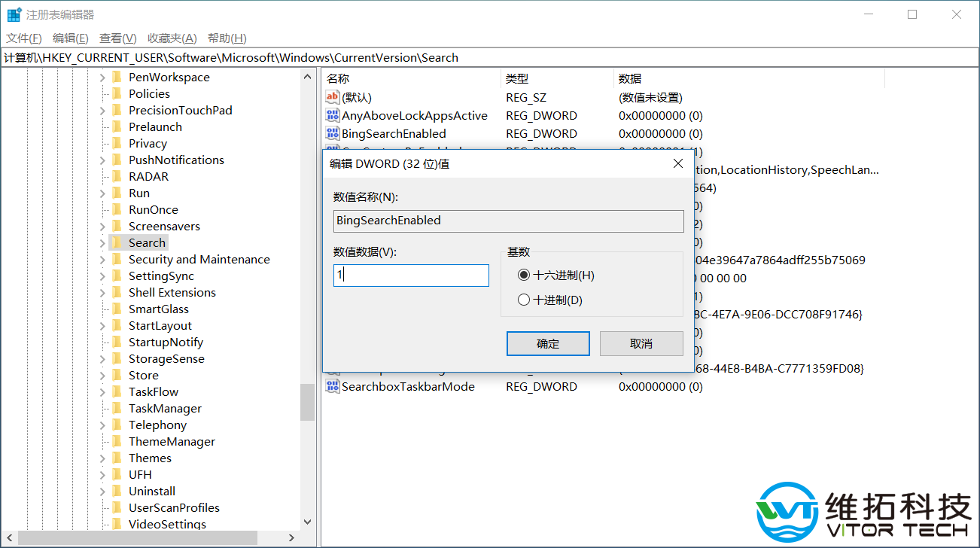The height and width of the screenshot is (548, 980).
Task: Select the 十进制(D) decimal radio button
Action: point(525,300)
